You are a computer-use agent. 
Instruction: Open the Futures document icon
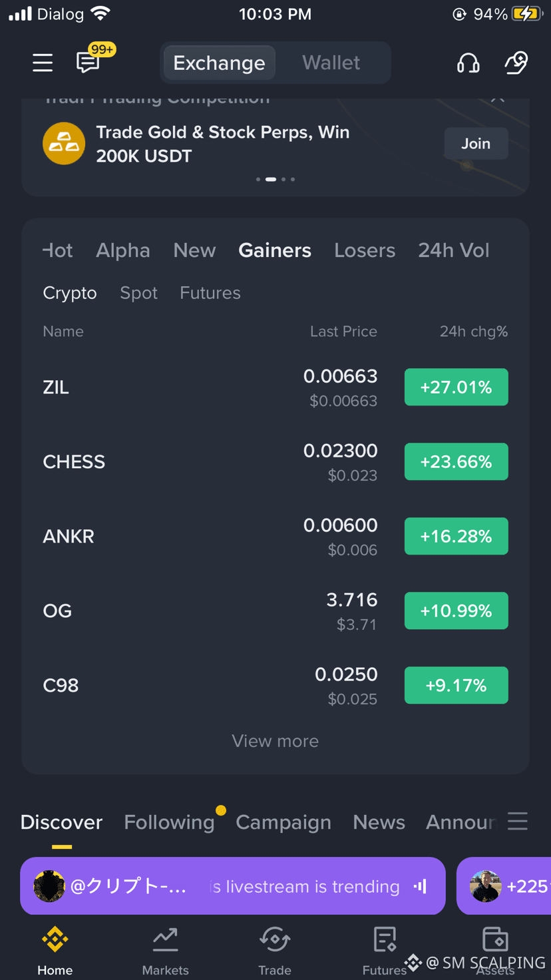385,939
